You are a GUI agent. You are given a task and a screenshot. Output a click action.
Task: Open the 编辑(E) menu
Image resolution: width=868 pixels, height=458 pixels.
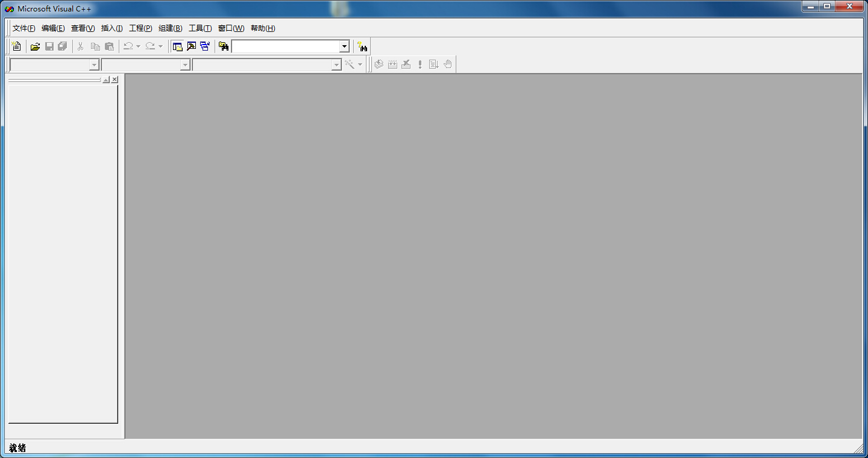point(53,28)
